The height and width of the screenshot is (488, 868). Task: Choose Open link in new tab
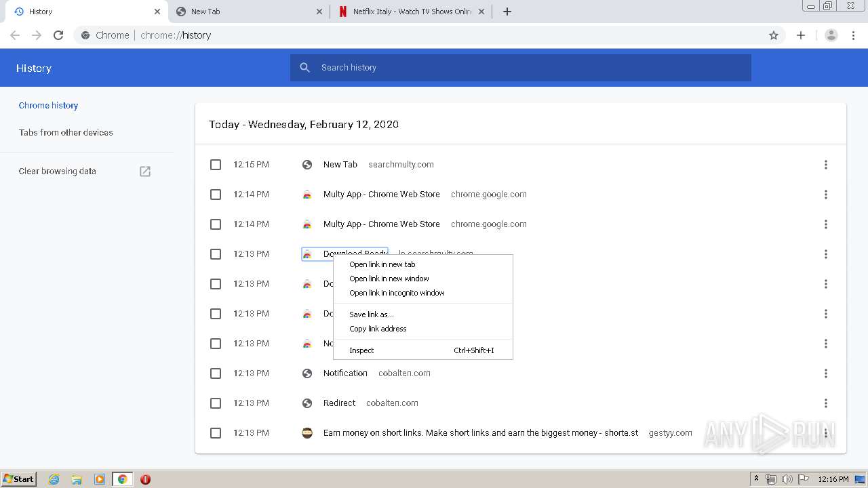(423, 264)
